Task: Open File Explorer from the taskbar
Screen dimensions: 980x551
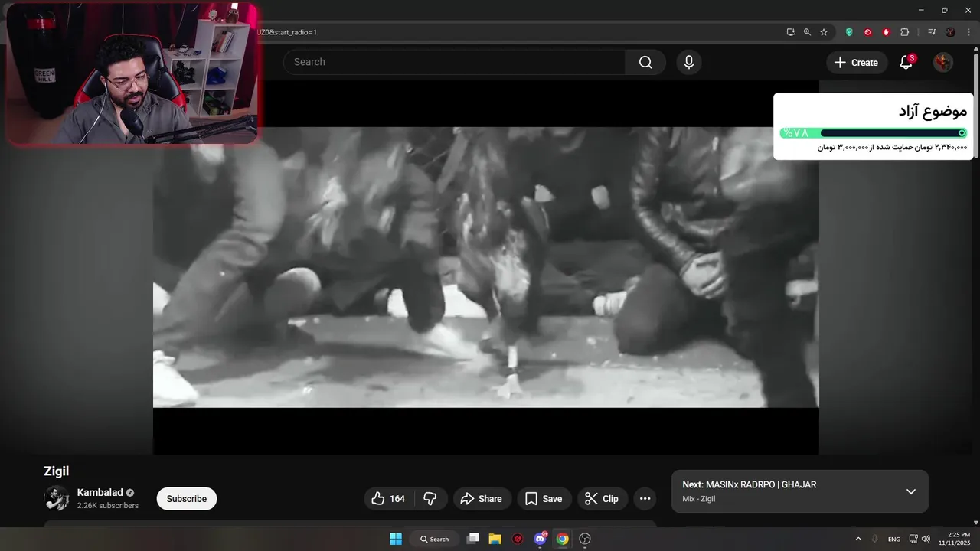Action: point(495,539)
